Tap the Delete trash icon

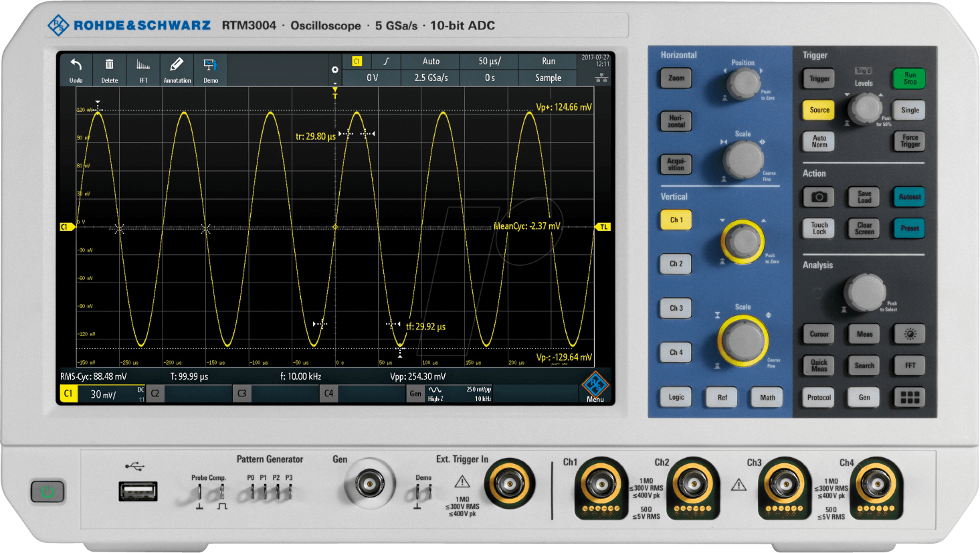coord(110,69)
